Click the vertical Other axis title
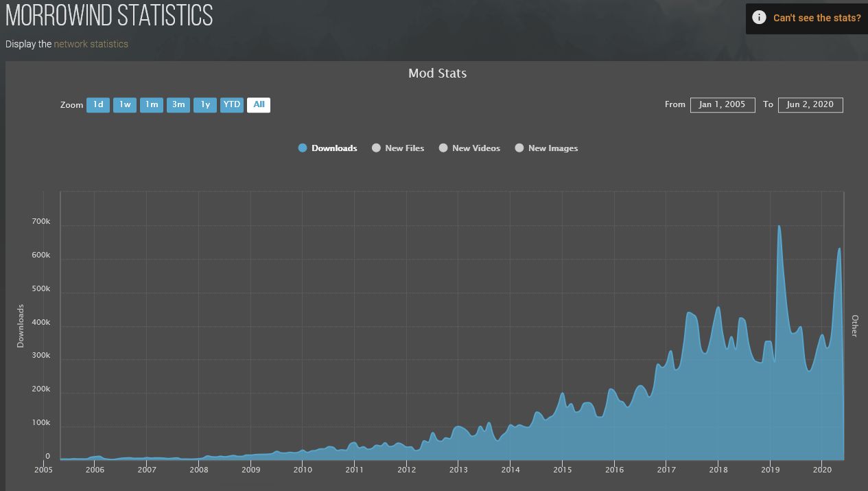 855,326
